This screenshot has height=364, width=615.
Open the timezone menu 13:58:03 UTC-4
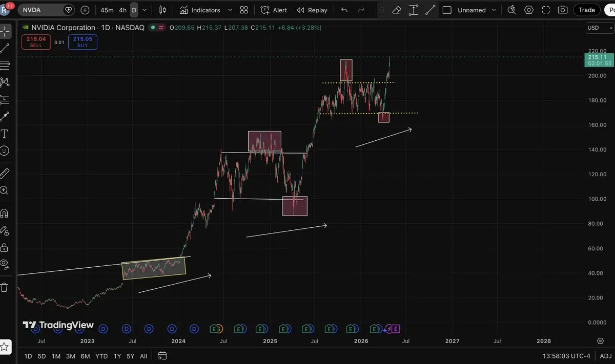pyautogui.click(x=567, y=356)
